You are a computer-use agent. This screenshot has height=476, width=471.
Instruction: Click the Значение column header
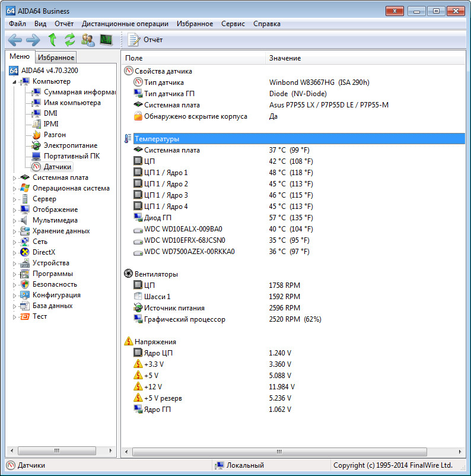point(365,58)
